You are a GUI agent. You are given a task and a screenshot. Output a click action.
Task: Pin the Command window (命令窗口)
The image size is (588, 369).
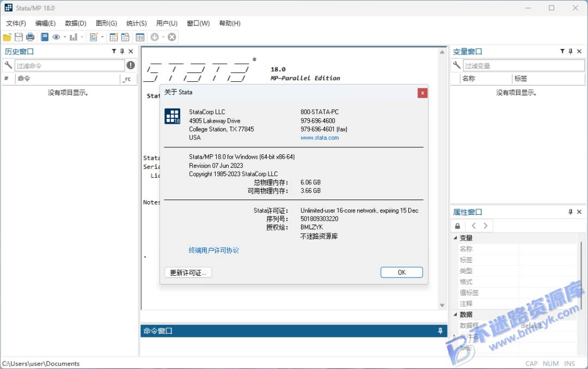[x=440, y=331]
